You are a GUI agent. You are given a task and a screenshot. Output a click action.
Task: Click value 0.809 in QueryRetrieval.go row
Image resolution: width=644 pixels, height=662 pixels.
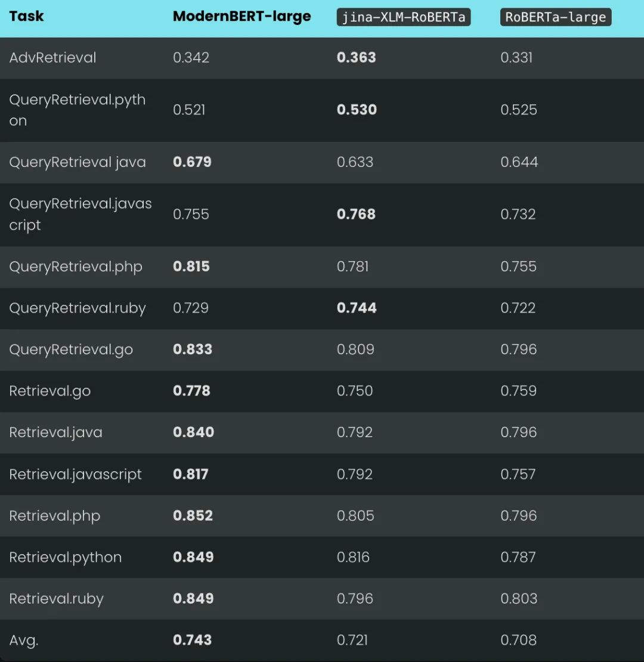(355, 349)
